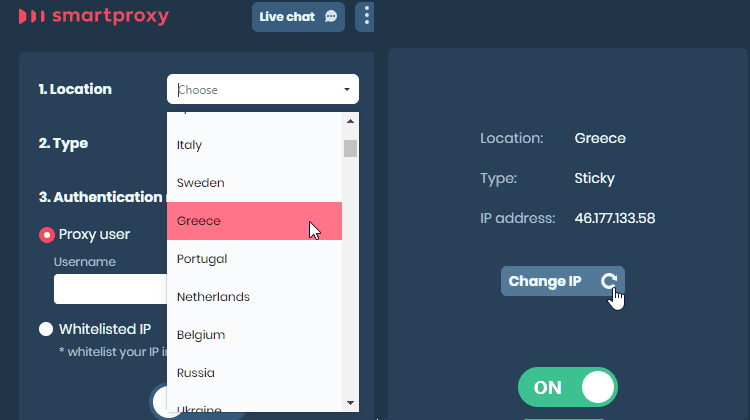Click the Username input field
Image resolution: width=750 pixels, height=420 pixels.
point(110,289)
